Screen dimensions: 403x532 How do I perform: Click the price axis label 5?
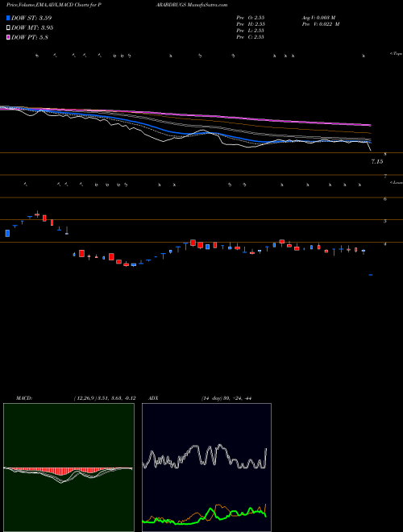click(385, 221)
